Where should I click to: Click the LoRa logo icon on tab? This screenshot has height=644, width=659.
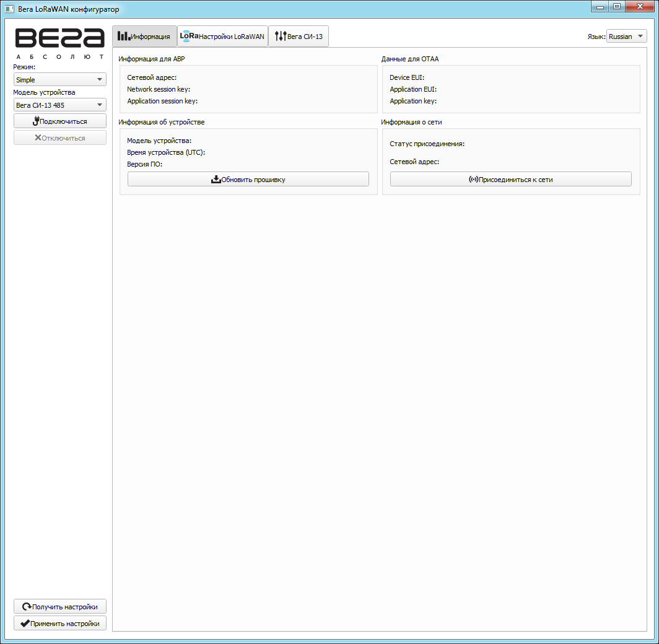189,36
